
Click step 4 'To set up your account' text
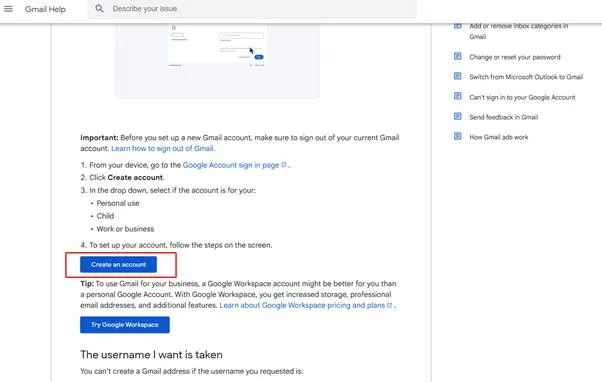point(180,245)
